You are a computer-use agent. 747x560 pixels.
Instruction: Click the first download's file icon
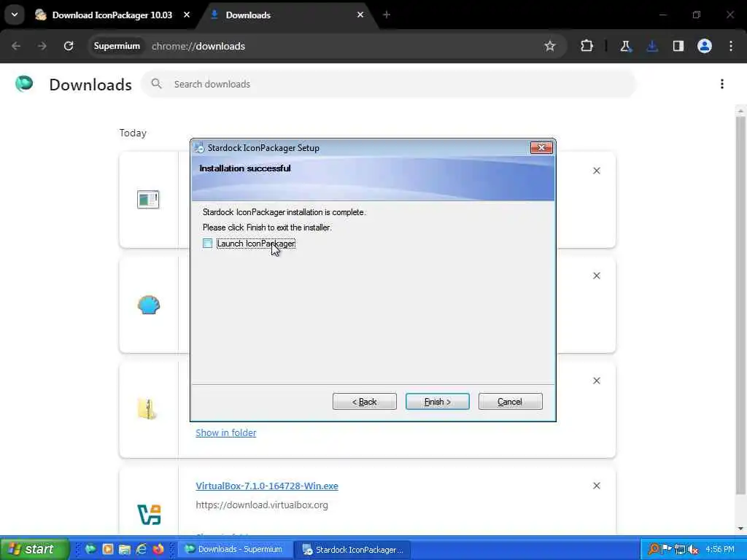click(x=148, y=200)
